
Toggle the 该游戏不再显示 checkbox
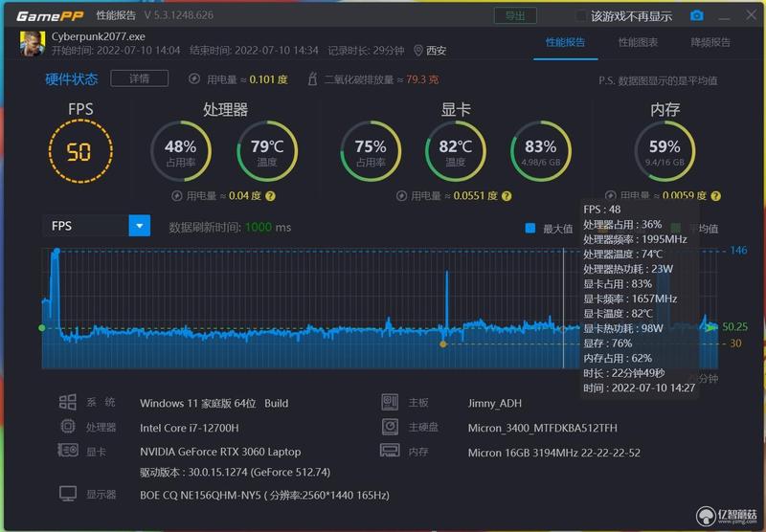pyautogui.click(x=580, y=16)
